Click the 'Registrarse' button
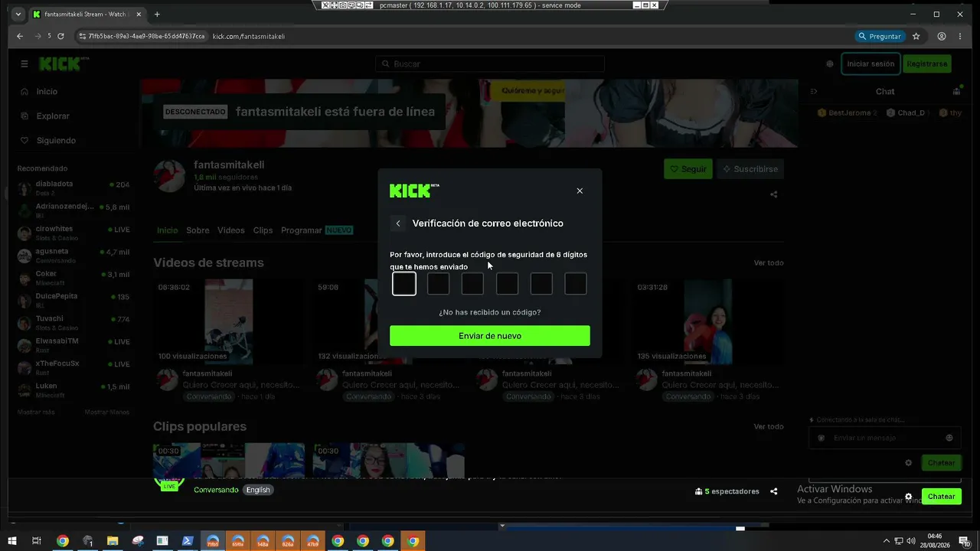The width and height of the screenshot is (980, 551). pos(927,64)
